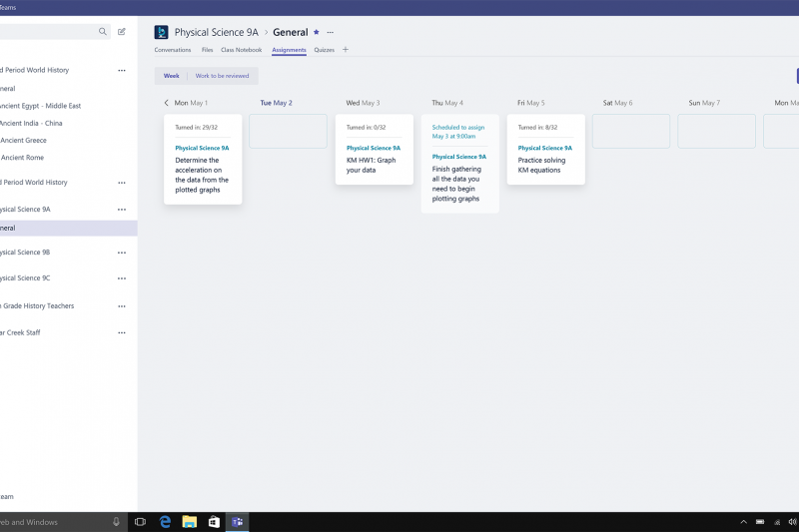The height and width of the screenshot is (532, 799).
Task: Select Physical Science 9C team in sidebar
Action: click(25, 278)
